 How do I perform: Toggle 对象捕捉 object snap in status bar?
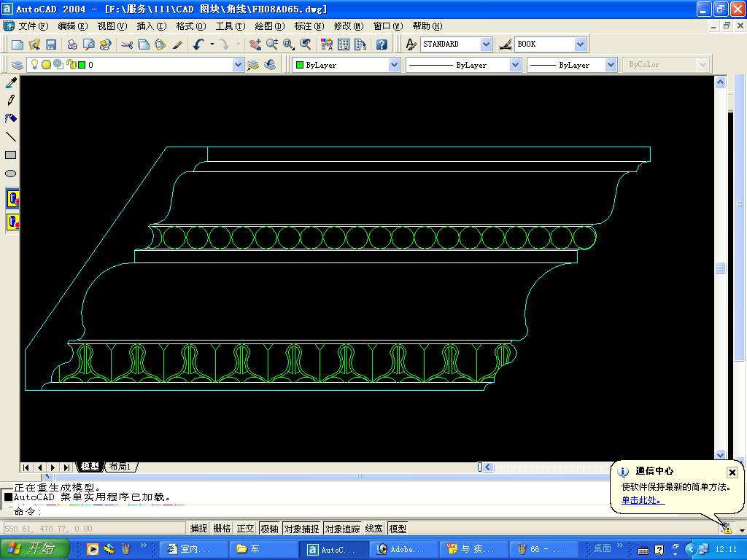(x=301, y=529)
